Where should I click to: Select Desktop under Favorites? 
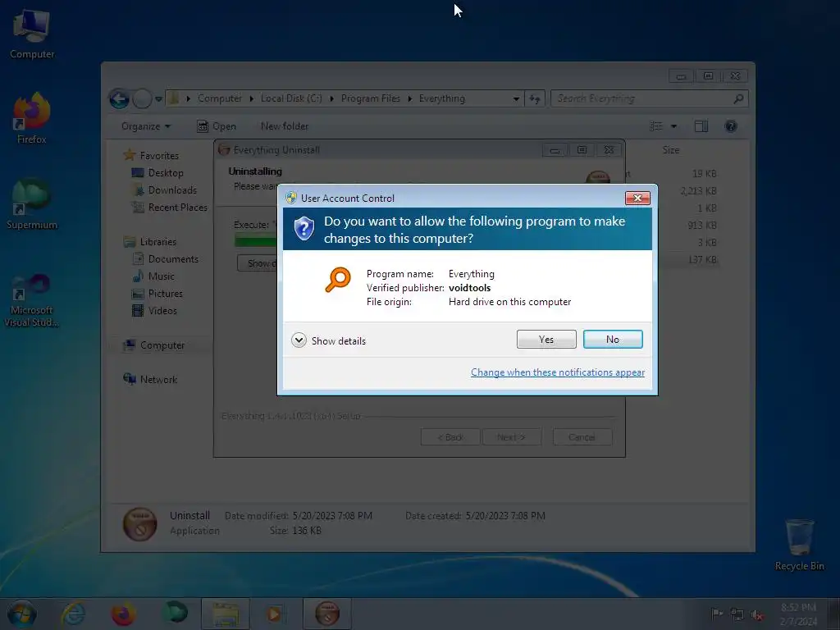tap(166, 172)
